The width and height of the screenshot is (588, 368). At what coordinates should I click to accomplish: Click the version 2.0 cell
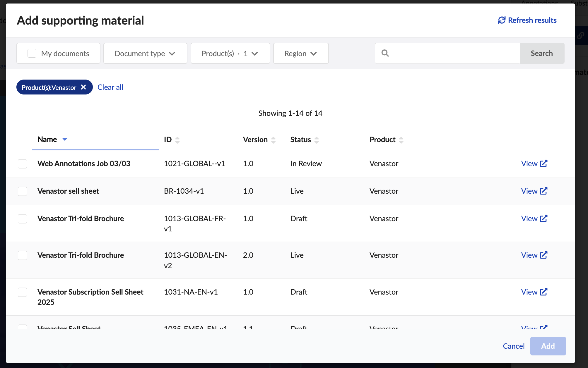[x=248, y=255]
